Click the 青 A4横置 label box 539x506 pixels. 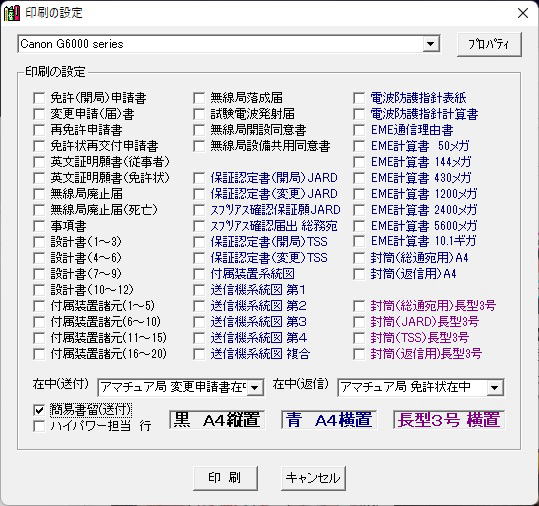click(329, 420)
